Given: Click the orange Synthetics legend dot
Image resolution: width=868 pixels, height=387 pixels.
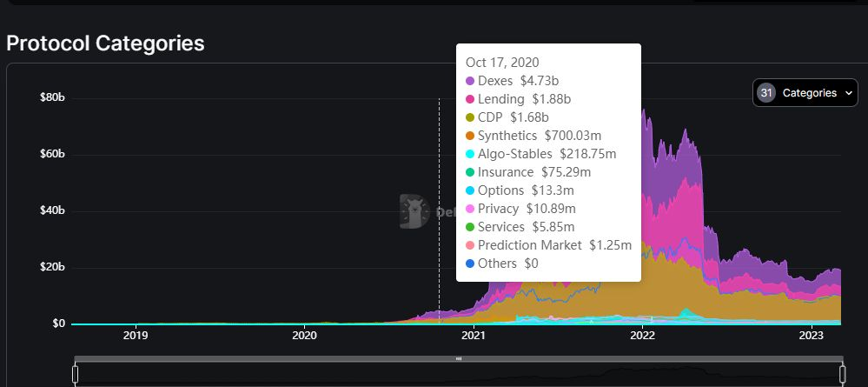Looking at the screenshot, I should (470, 136).
